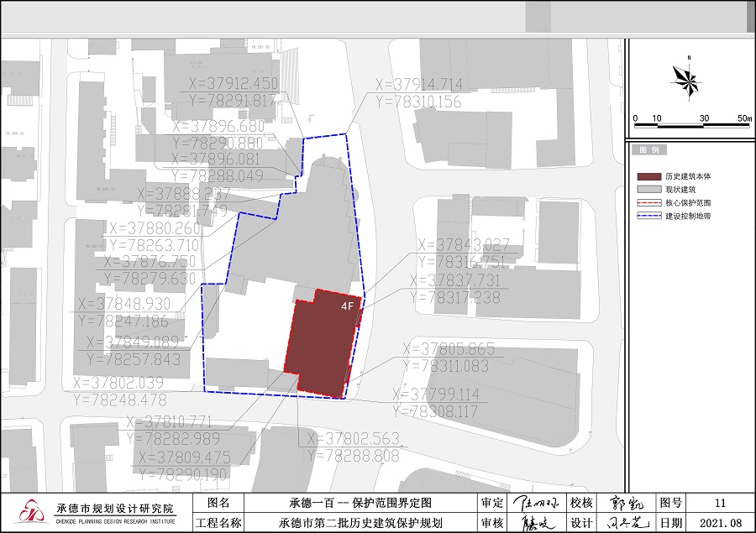The width and height of the screenshot is (756, 533).
Task: Click the 4F label on the building
Action: point(347,307)
